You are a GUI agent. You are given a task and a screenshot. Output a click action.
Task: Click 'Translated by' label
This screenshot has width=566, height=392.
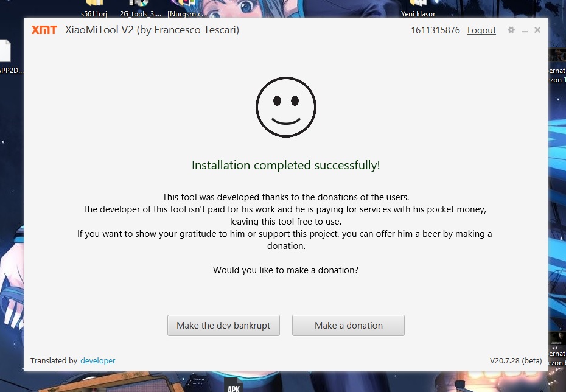pyautogui.click(x=54, y=360)
